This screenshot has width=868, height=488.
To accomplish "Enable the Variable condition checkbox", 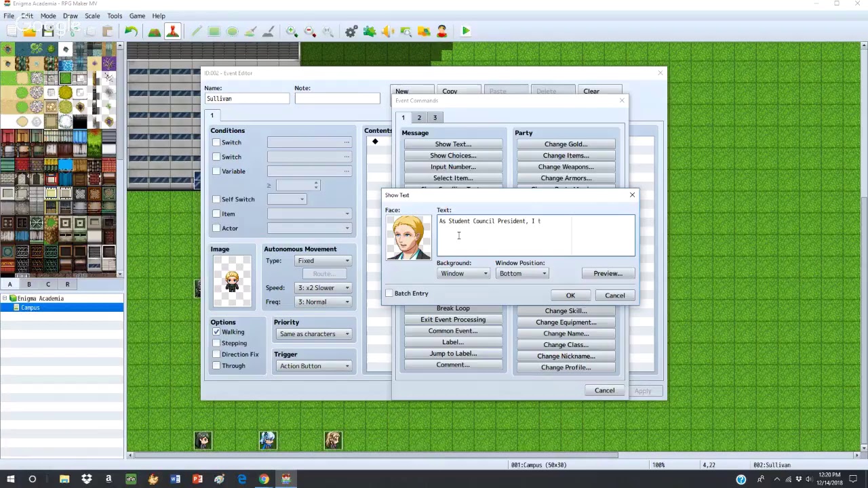I will pyautogui.click(x=216, y=171).
